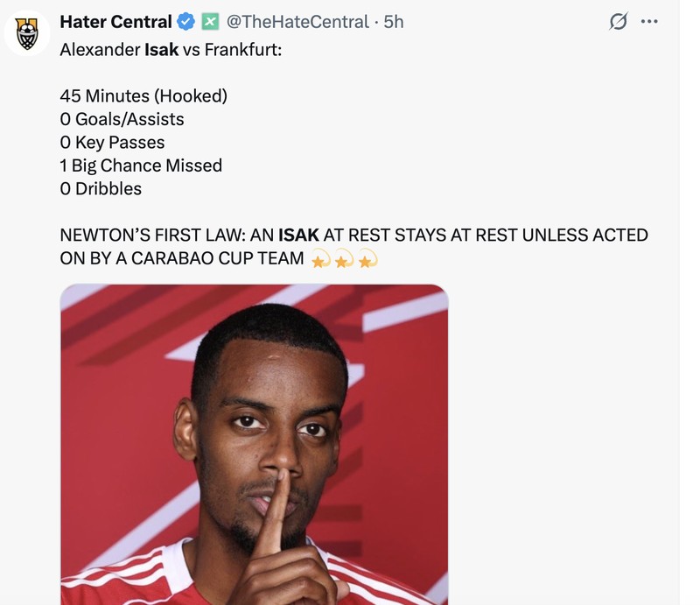700x605 pixels.
Task: Click the '0 Key Passes' line
Action: [112, 143]
